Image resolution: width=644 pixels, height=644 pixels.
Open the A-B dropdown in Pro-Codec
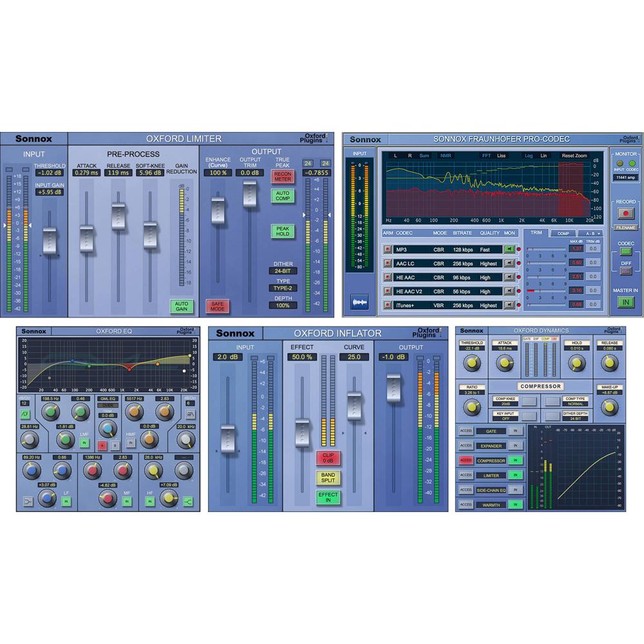coord(591,233)
